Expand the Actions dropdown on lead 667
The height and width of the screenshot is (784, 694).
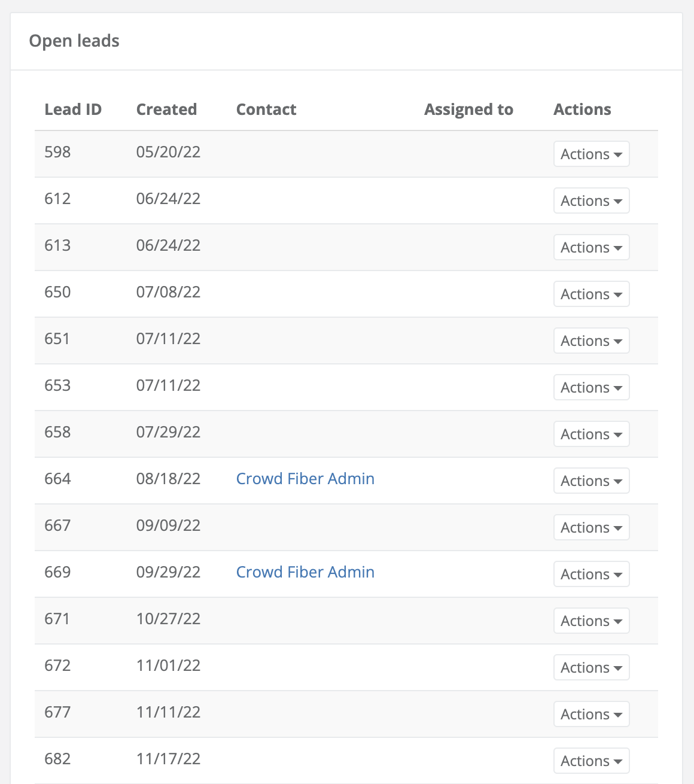pyautogui.click(x=591, y=527)
